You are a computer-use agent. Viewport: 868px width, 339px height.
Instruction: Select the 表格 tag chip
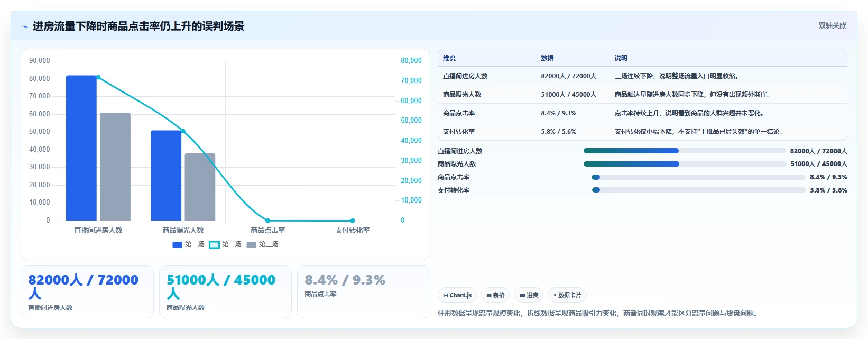click(x=495, y=295)
